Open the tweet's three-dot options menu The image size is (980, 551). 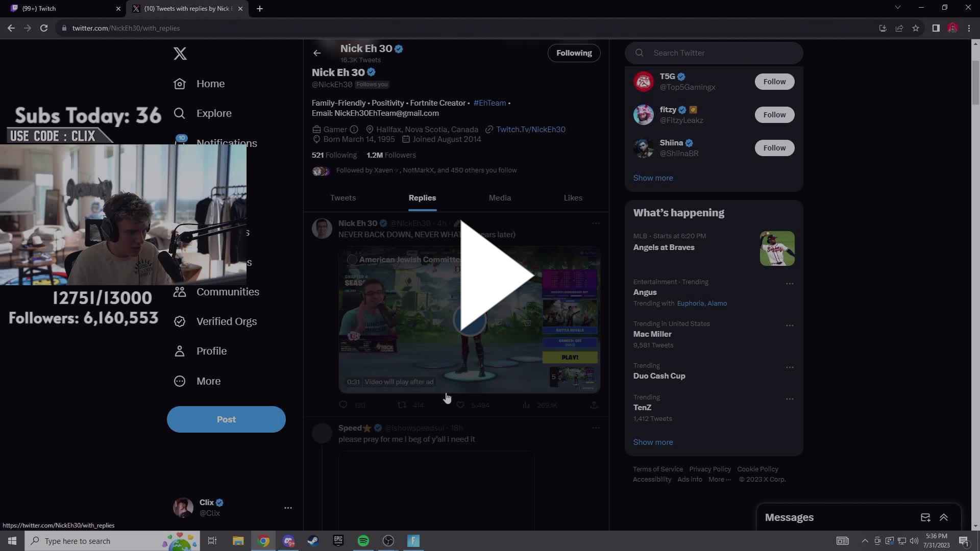coord(596,223)
